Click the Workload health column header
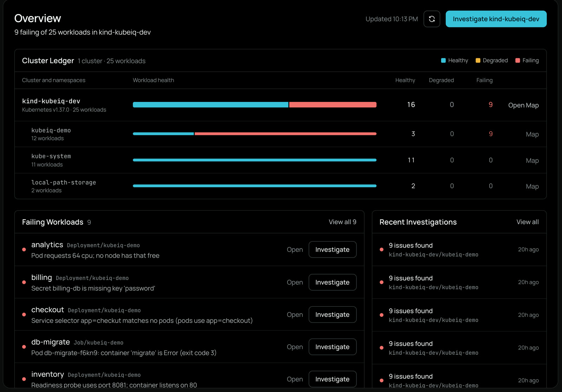Image resolution: width=562 pixels, height=392 pixels. (x=153, y=80)
